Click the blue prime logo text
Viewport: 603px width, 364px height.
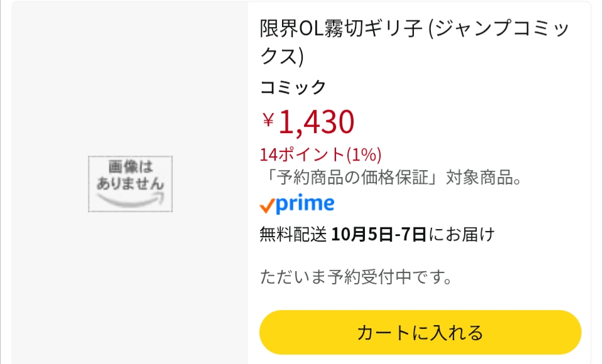click(305, 203)
